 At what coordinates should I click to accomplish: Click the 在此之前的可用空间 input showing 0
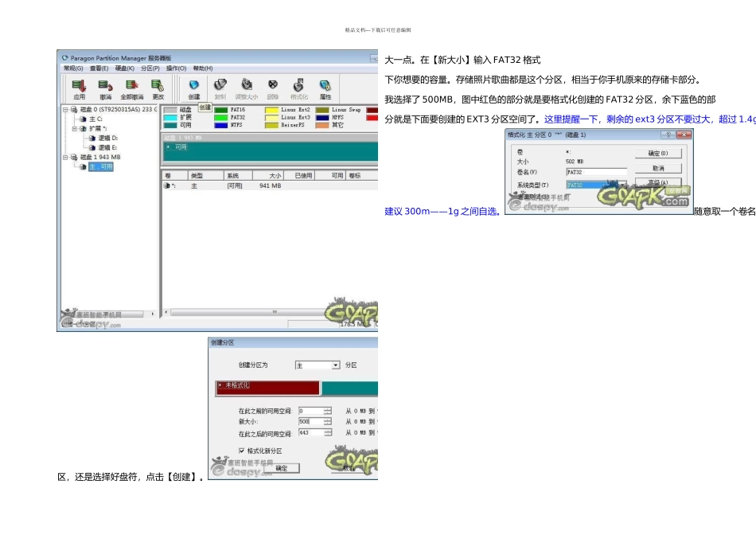tap(311, 411)
